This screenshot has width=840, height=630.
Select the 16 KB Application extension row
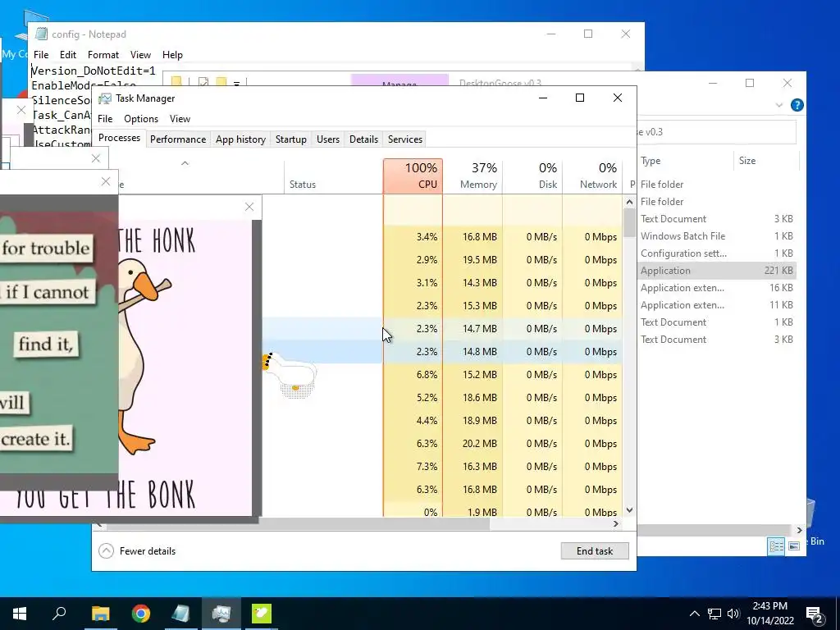coord(717,288)
